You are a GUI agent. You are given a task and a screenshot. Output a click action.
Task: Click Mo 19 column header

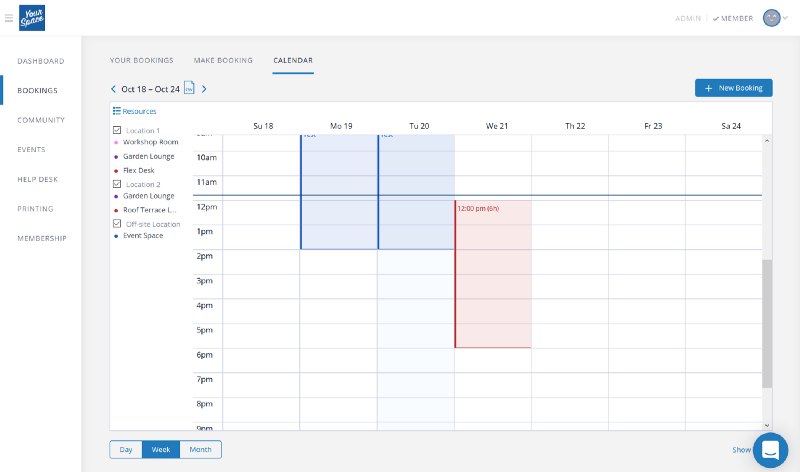[x=341, y=126]
